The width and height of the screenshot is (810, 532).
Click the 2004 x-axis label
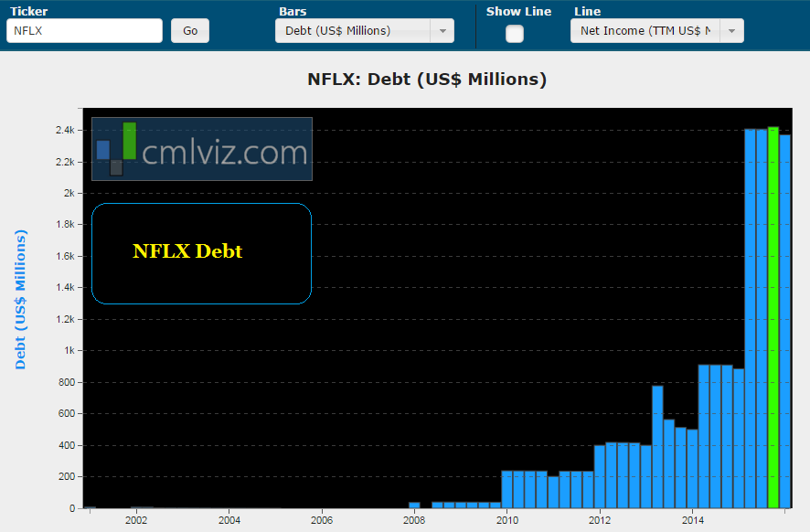click(x=229, y=520)
